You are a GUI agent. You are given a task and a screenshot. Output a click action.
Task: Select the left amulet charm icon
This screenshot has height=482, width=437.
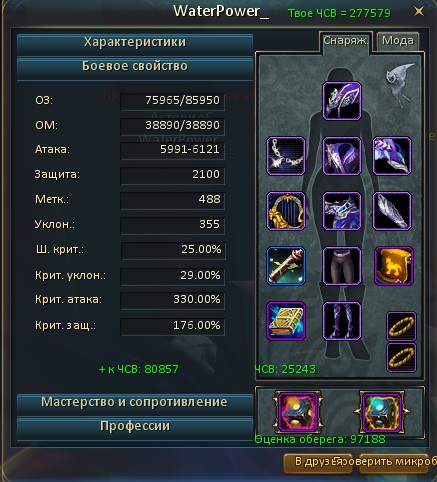click(x=298, y=412)
